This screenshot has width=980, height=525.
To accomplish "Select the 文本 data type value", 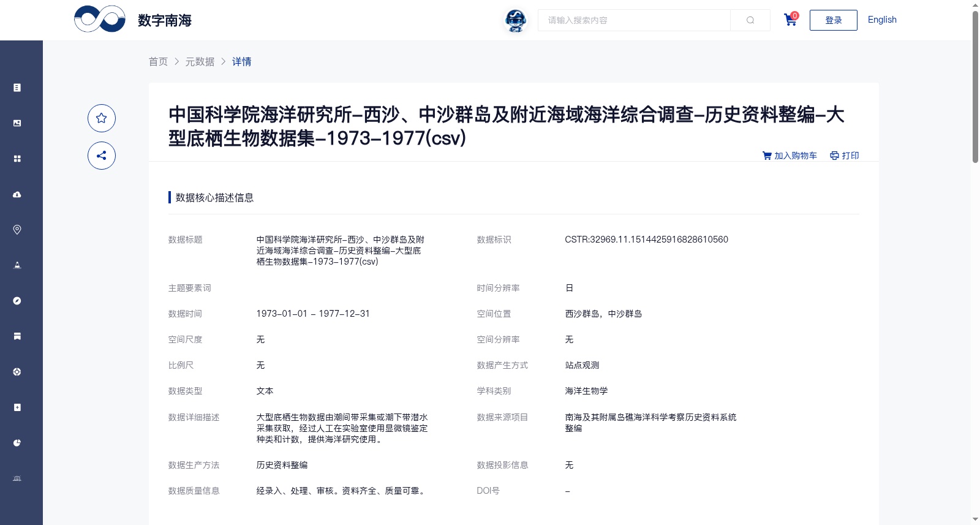I will [265, 391].
